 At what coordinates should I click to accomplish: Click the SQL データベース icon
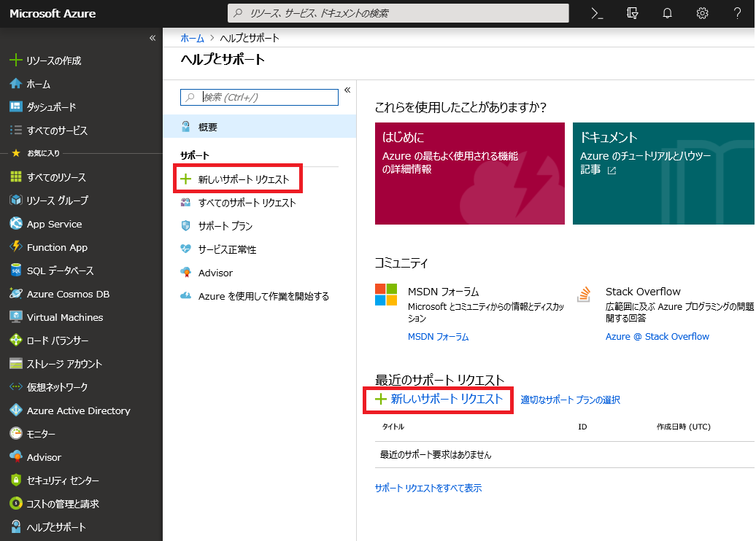click(x=16, y=270)
